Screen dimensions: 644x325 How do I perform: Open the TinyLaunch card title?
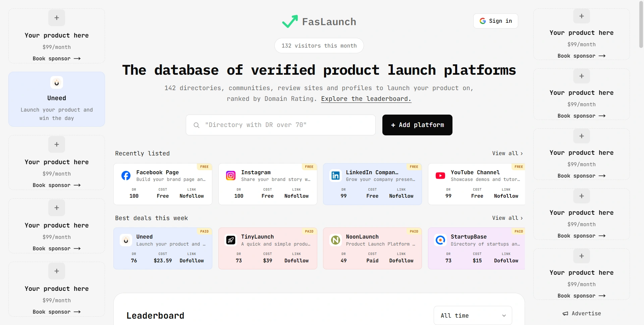tap(258, 237)
